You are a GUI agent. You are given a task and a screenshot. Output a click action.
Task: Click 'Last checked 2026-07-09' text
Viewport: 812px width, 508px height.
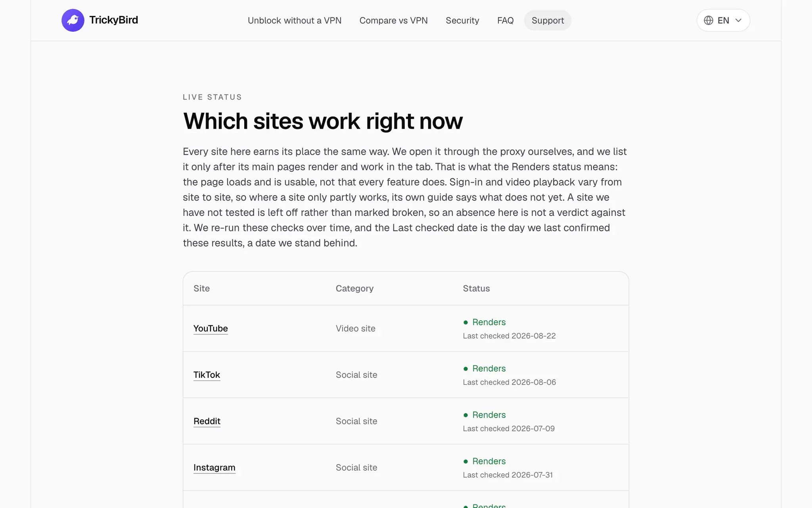[509, 429]
